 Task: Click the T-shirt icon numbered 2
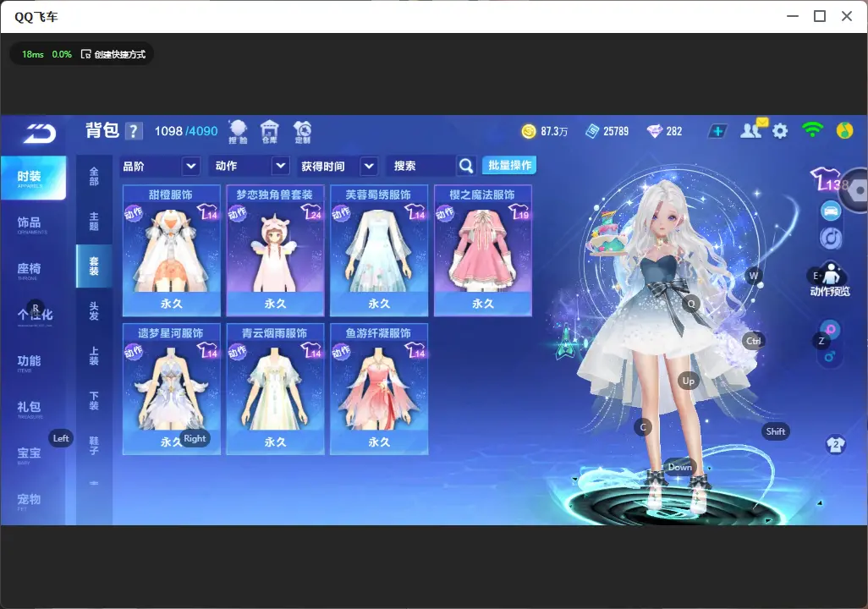835,445
